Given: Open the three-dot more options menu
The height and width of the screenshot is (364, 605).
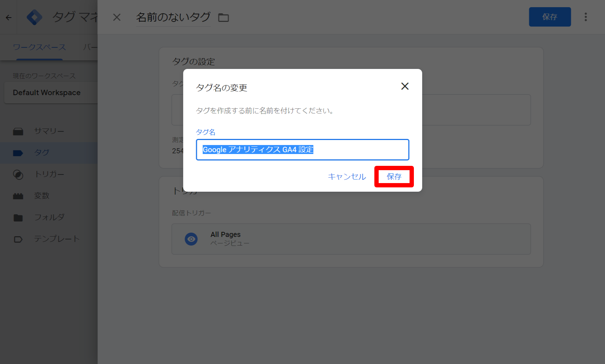Looking at the screenshot, I should coord(586,17).
